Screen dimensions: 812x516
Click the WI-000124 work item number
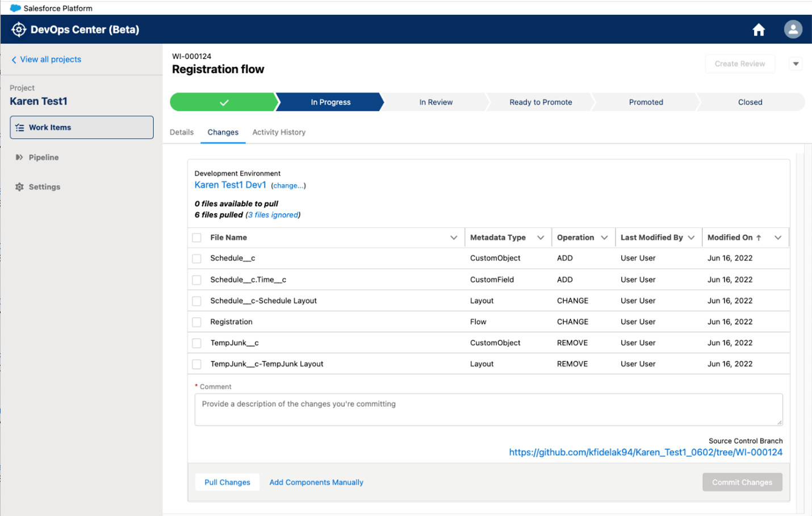click(x=191, y=56)
